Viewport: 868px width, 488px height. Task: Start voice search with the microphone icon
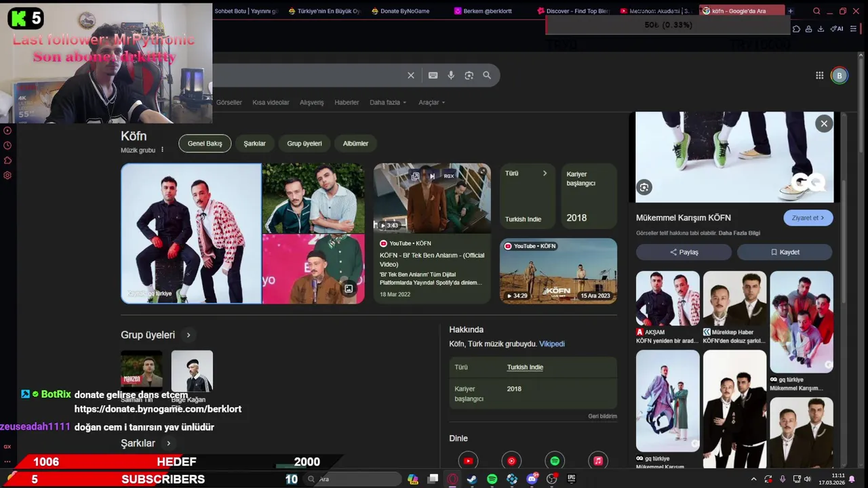(451, 75)
